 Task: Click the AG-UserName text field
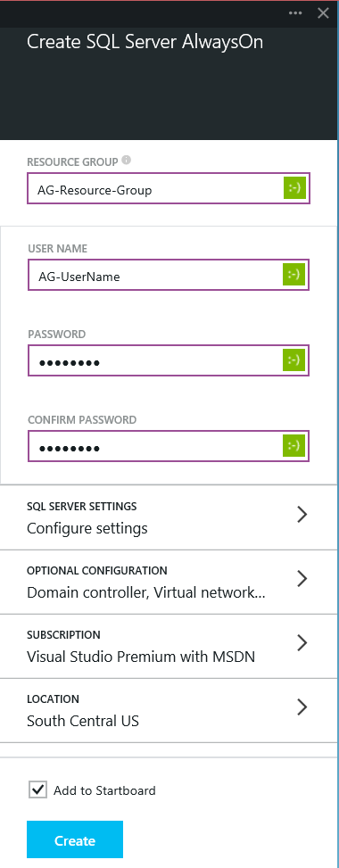[x=169, y=275]
